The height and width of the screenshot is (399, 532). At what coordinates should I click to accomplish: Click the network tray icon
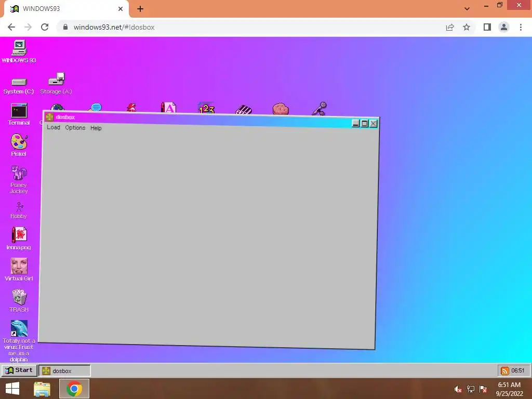[x=471, y=389]
